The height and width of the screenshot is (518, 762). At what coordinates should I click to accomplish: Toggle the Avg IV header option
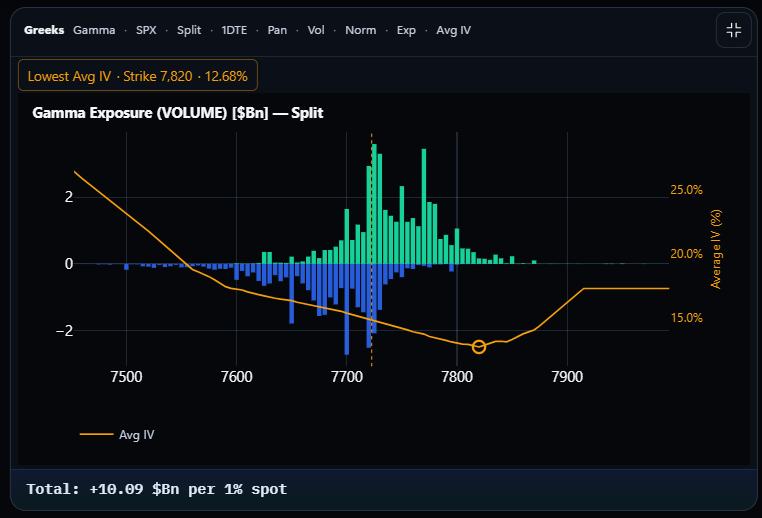point(453,30)
